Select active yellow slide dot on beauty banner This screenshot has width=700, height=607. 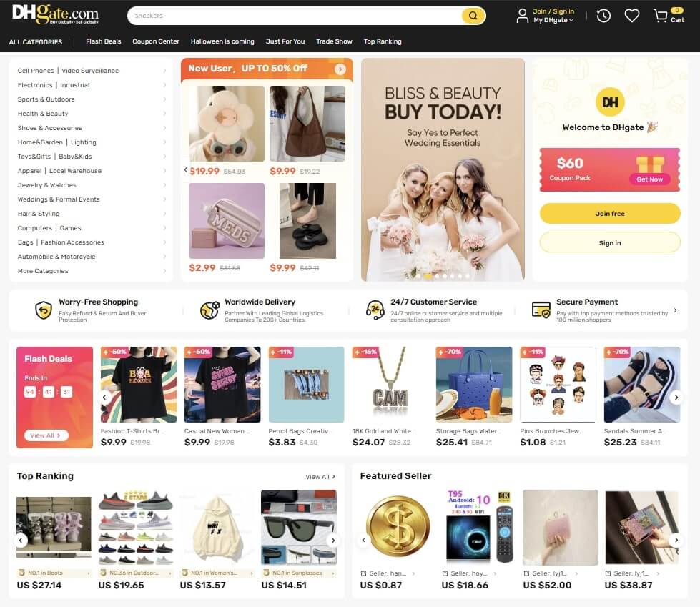pyautogui.click(x=428, y=276)
